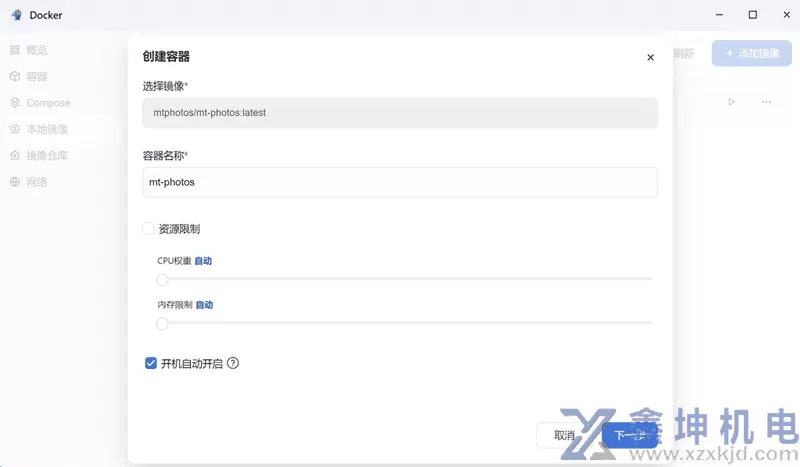Click the 自动 value next to CPU权重
The image size is (800, 467).
pos(203,261)
